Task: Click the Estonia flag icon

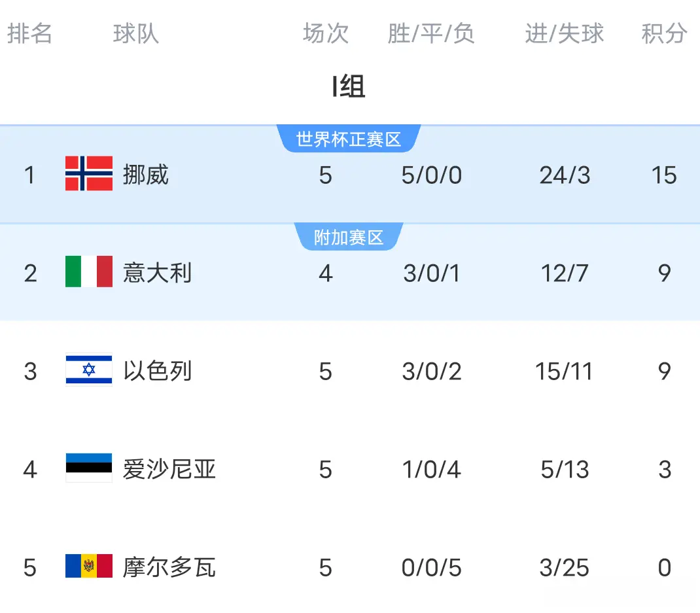Action: click(88, 469)
